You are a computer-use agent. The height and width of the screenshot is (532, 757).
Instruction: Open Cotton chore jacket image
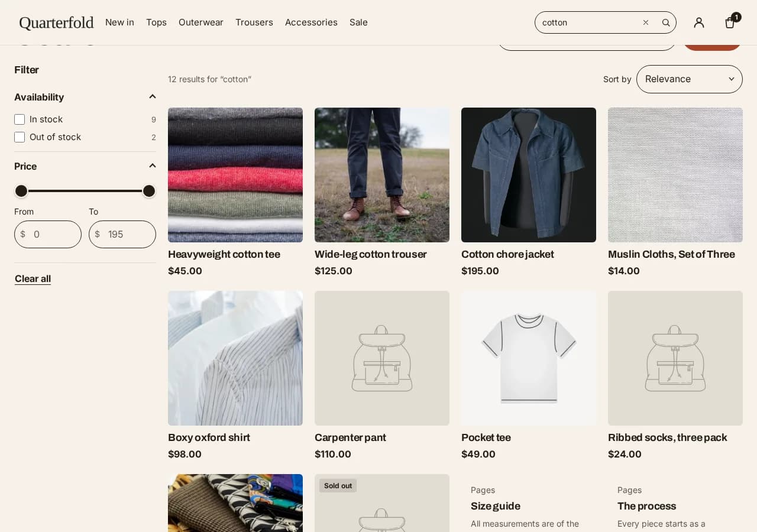coord(529,175)
